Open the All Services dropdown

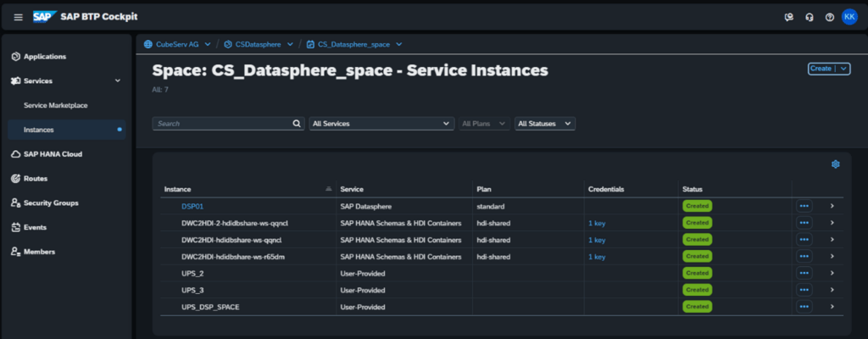click(381, 124)
